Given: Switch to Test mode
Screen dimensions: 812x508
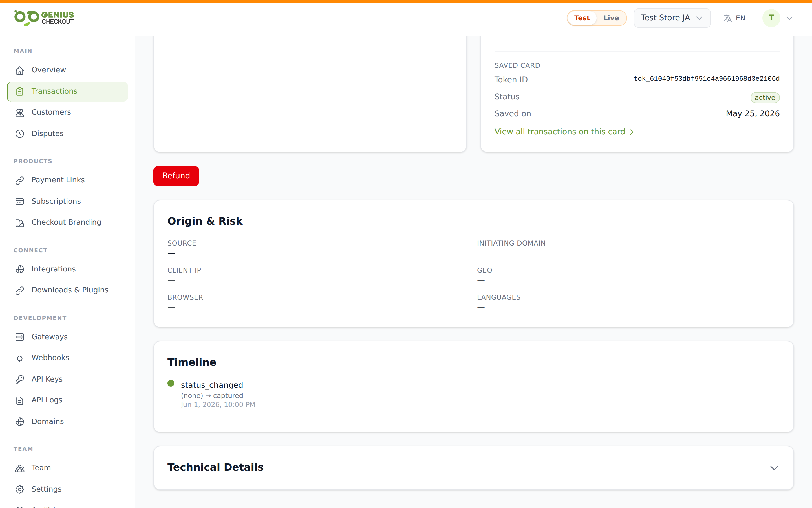Looking at the screenshot, I should pyautogui.click(x=582, y=18).
